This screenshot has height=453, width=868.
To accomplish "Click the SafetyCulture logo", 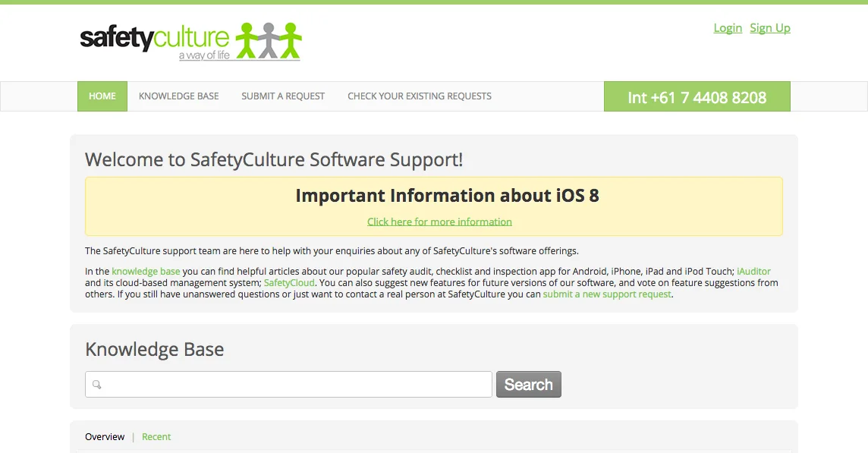I will click(x=190, y=41).
